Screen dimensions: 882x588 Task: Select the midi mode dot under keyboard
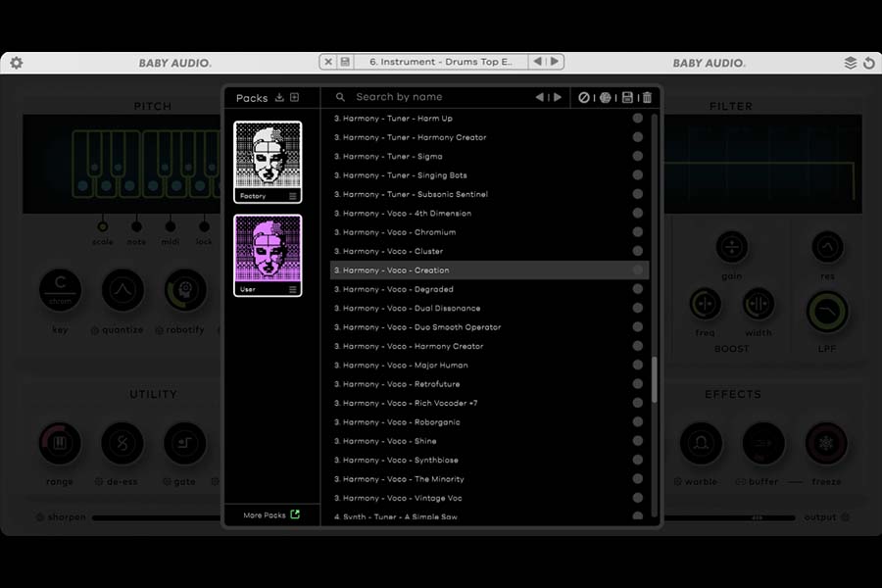pyautogui.click(x=171, y=226)
